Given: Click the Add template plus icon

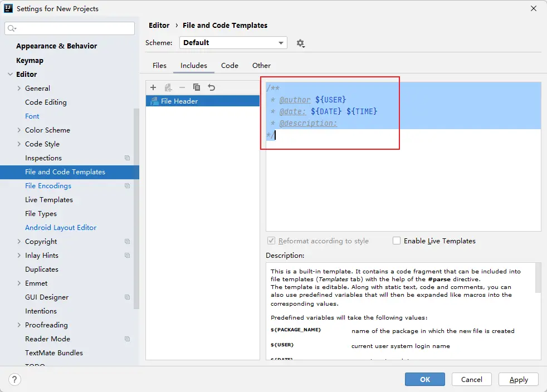Looking at the screenshot, I should 153,87.
